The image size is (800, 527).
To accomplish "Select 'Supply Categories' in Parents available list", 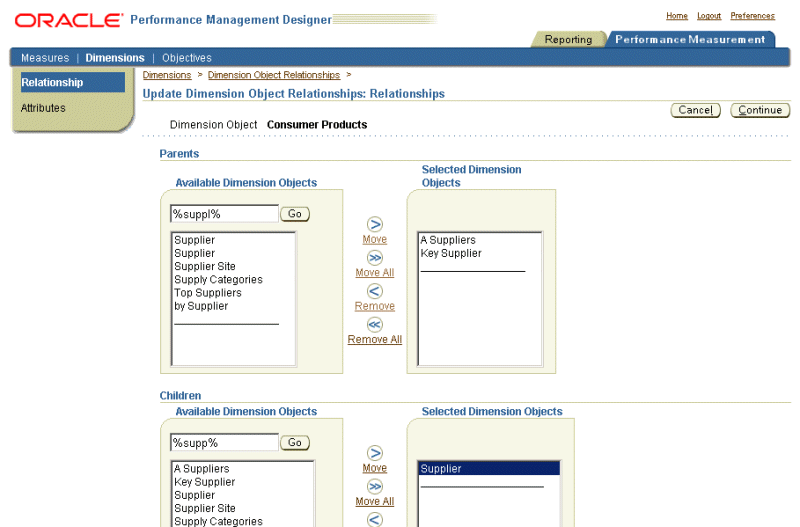I will (233, 280).
